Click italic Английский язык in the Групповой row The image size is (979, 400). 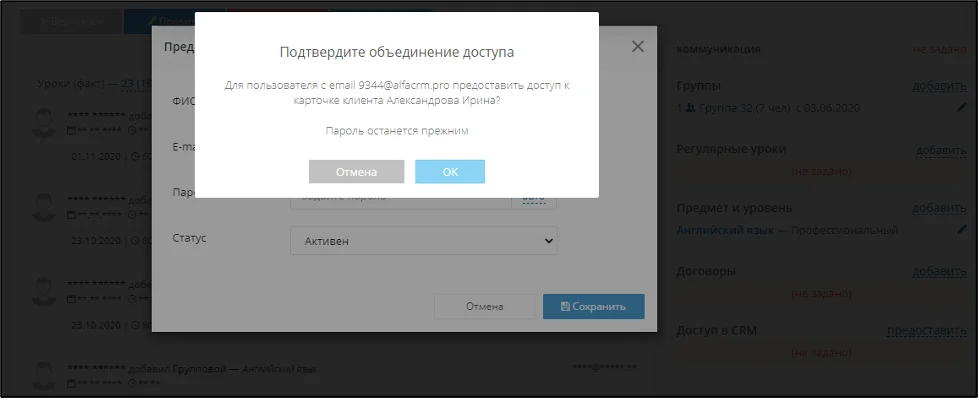pyautogui.click(x=279, y=369)
